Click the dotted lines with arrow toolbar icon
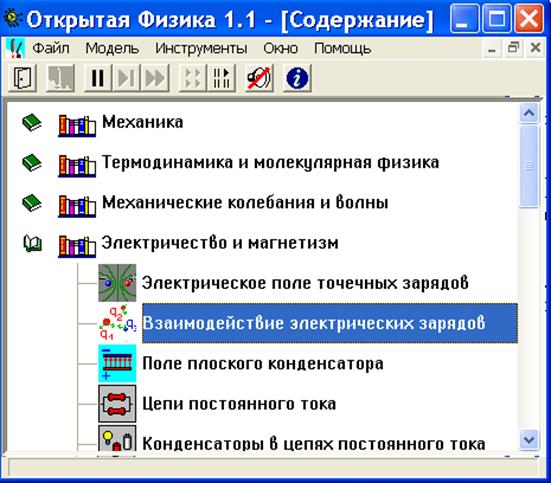Screen dimensions: 551x483 (x=221, y=78)
